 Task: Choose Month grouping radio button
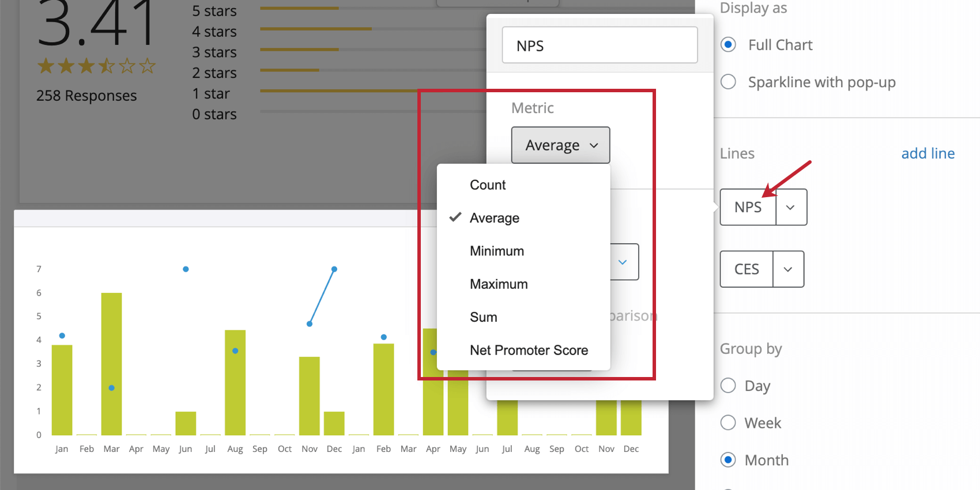point(729,460)
